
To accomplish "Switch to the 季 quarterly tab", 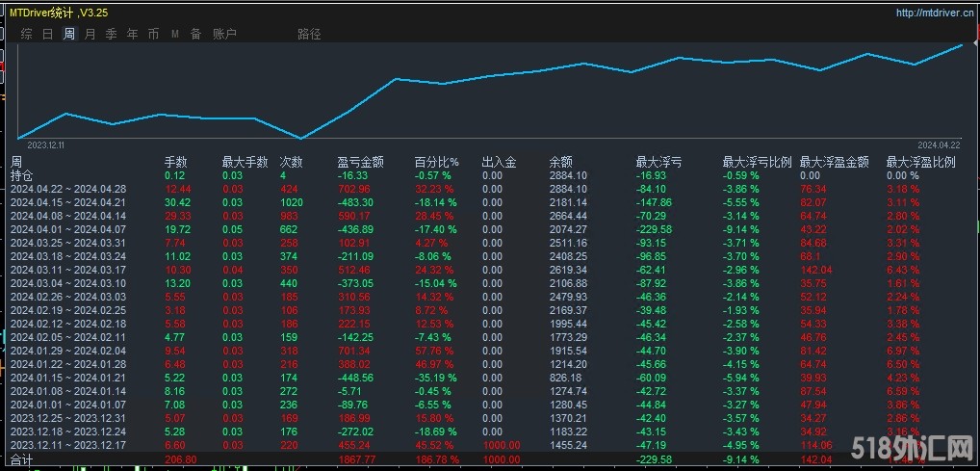I will (111, 34).
